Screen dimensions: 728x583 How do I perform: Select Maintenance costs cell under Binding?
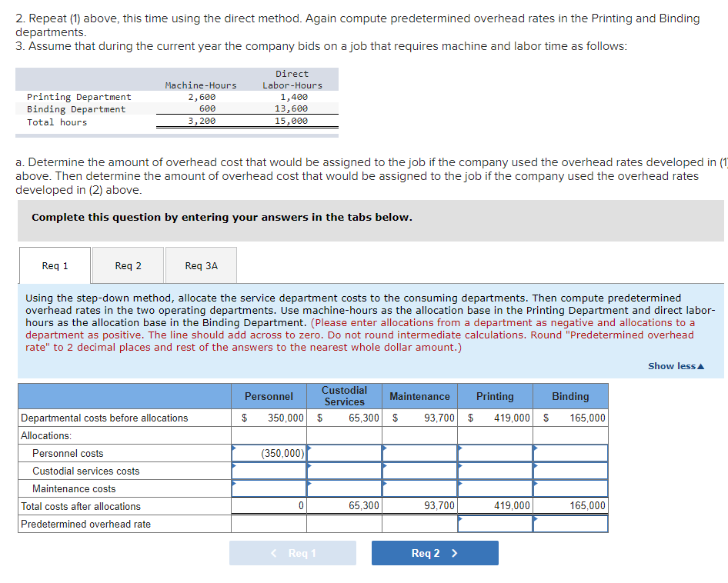(x=570, y=488)
